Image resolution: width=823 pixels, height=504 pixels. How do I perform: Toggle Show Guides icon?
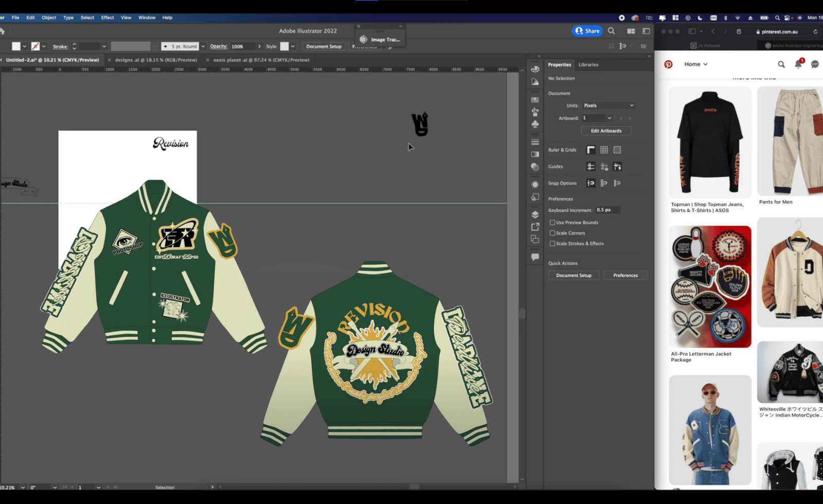[591, 167]
